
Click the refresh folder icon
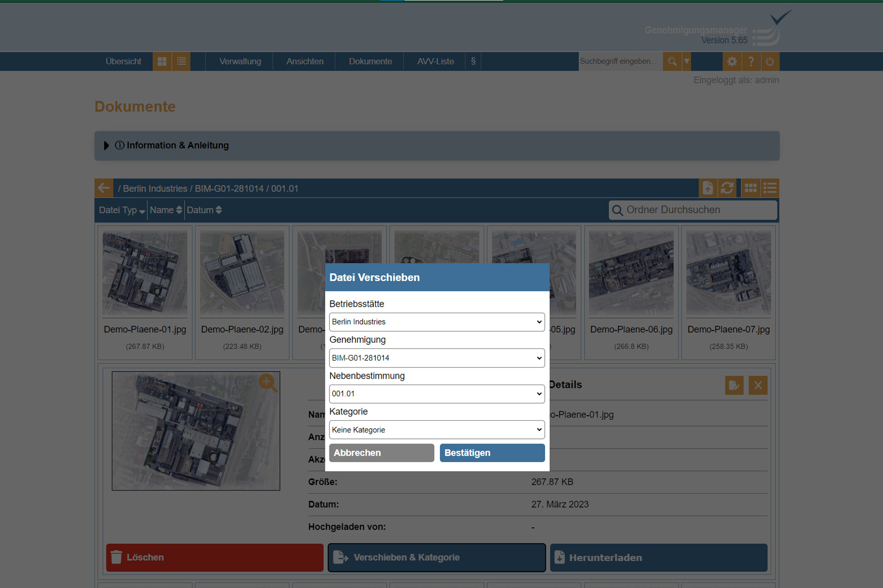click(x=727, y=188)
